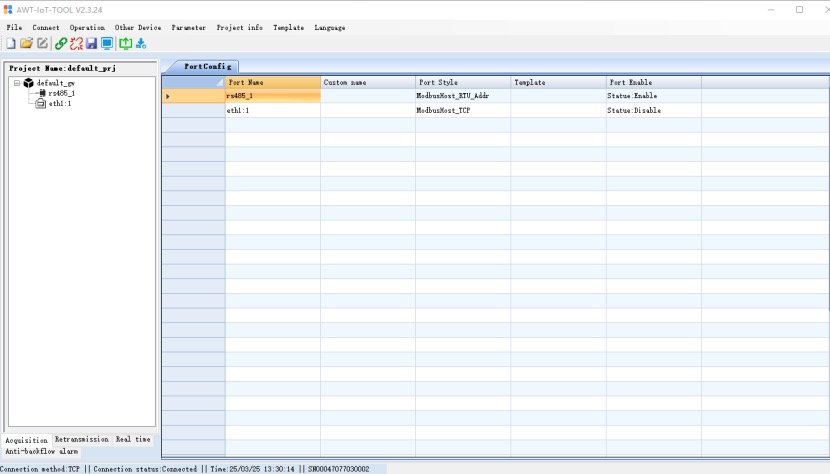Open the Connect menu

tap(46, 28)
